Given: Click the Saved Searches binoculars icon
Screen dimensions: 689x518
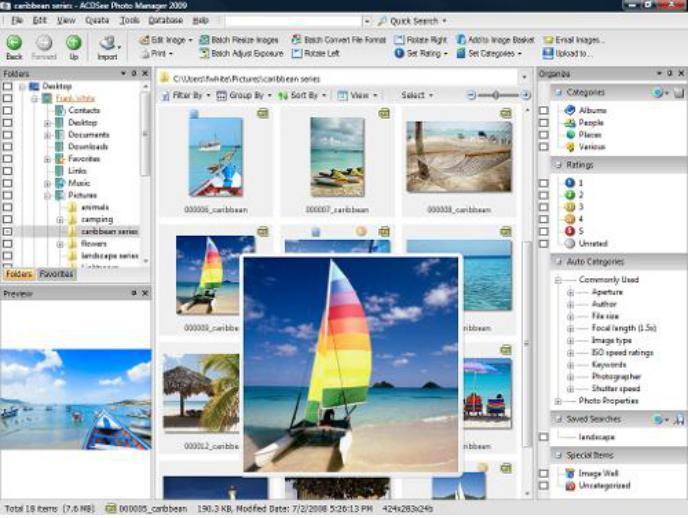Looking at the screenshot, I should pyautogui.click(x=679, y=420).
